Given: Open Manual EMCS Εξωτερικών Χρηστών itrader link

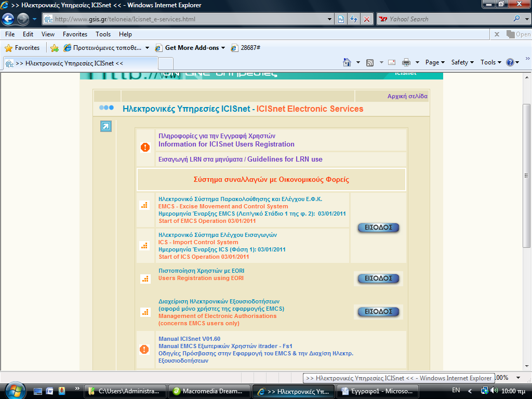Looking at the screenshot, I should pos(225,346).
